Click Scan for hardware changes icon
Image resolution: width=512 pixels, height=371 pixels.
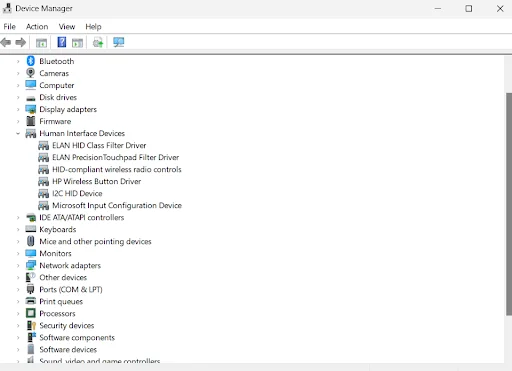coord(118,42)
